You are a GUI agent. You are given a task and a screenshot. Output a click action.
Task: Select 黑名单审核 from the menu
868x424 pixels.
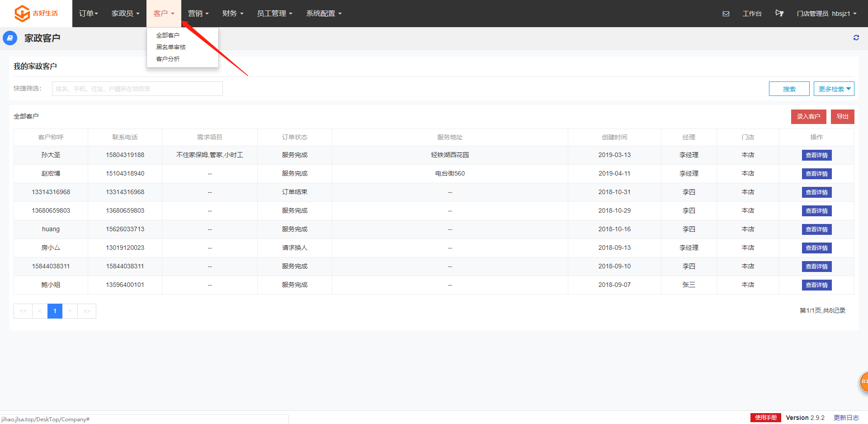pyautogui.click(x=171, y=47)
